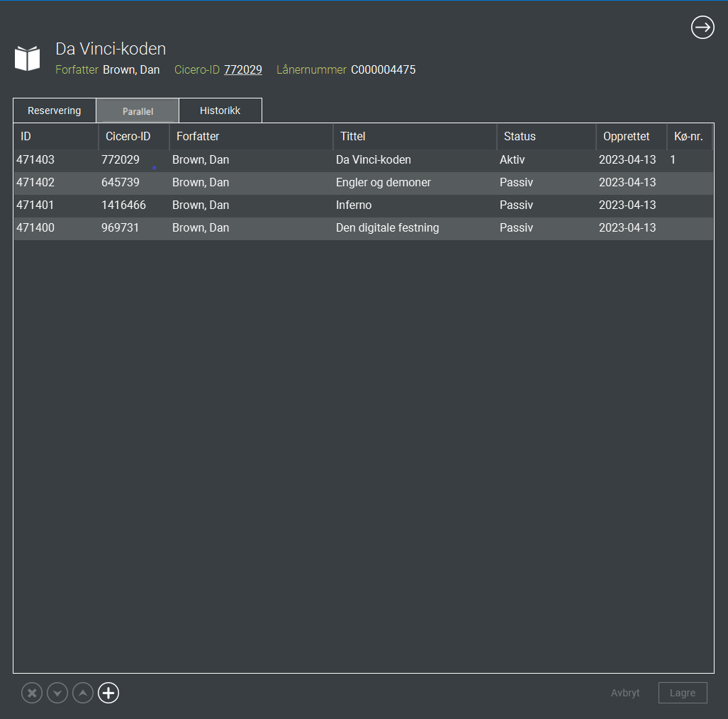This screenshot has height=719, width=728.
Task: Select row with ID 471400
Action: coord(363,228)
